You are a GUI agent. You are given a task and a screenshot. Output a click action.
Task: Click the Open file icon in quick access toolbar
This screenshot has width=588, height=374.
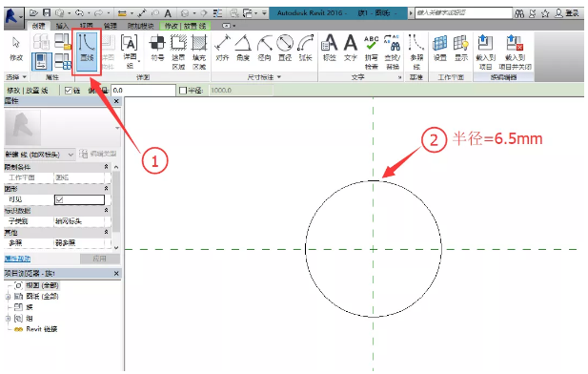pyautogui.click(x=33, y=13)
